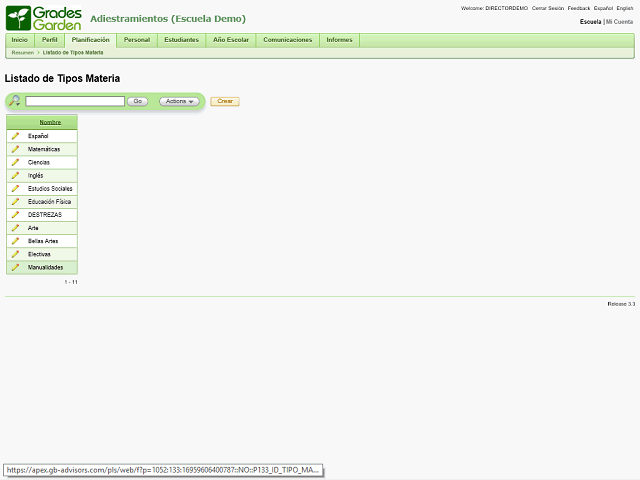Click pencil icon next to Educación Física
Screen dimensions: 640x480
click(x=16, y=201)
